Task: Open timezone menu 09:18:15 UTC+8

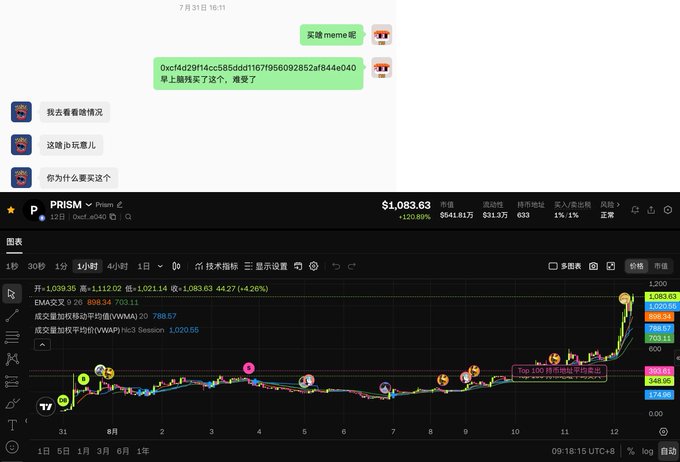Action: tap(583, 451)
